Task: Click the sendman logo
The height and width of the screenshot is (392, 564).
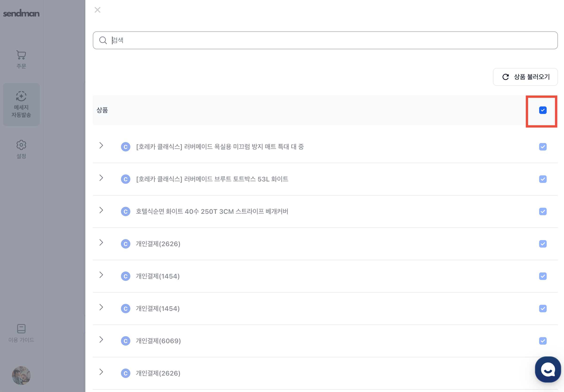Action: 21,13
